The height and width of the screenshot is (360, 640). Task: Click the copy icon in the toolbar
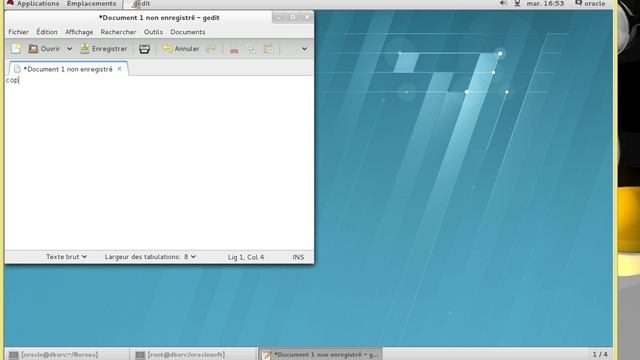251,49
